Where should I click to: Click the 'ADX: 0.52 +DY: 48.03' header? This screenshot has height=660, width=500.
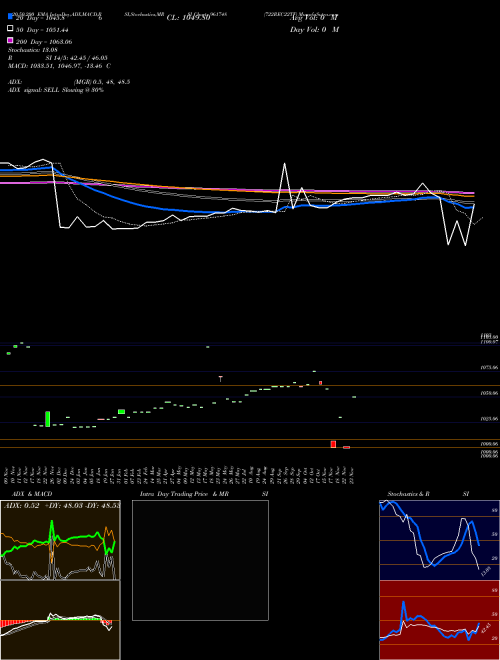[x=62, y=505]
